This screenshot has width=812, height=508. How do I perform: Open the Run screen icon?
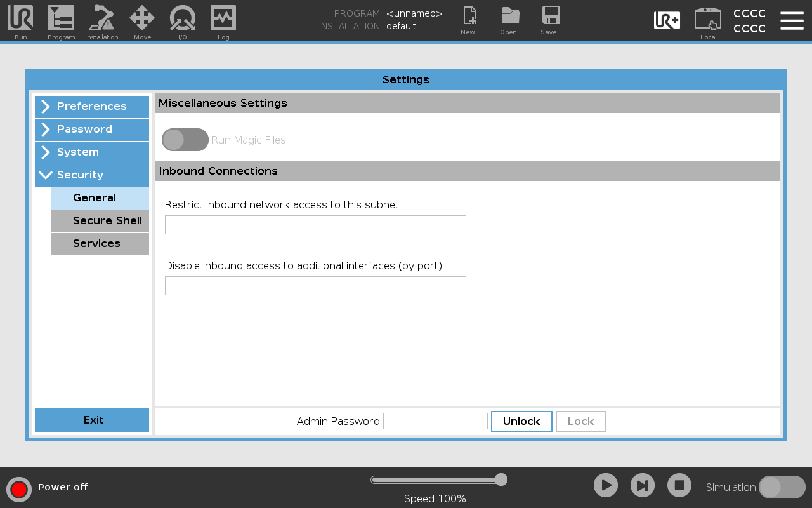coord(20,19)
